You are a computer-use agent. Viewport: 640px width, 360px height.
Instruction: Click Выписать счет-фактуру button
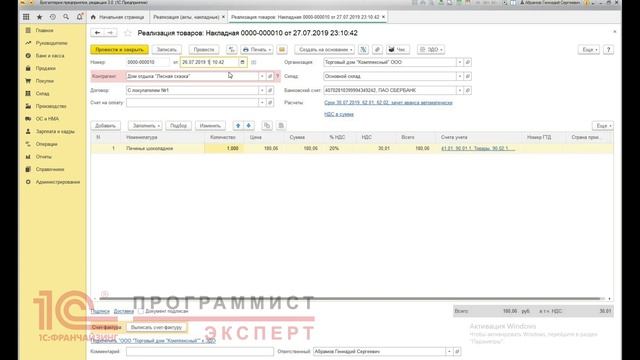coord(156,327)
